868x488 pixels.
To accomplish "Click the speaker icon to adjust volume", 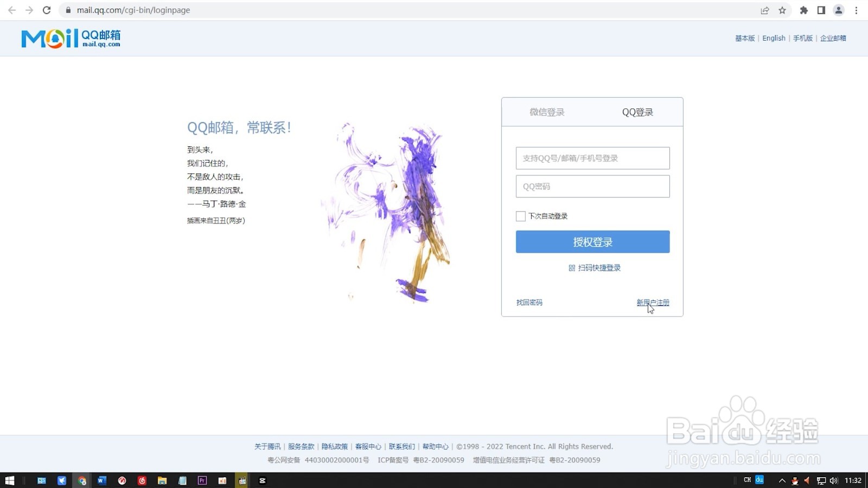I will pyautogui.click(x=833, y=480).
